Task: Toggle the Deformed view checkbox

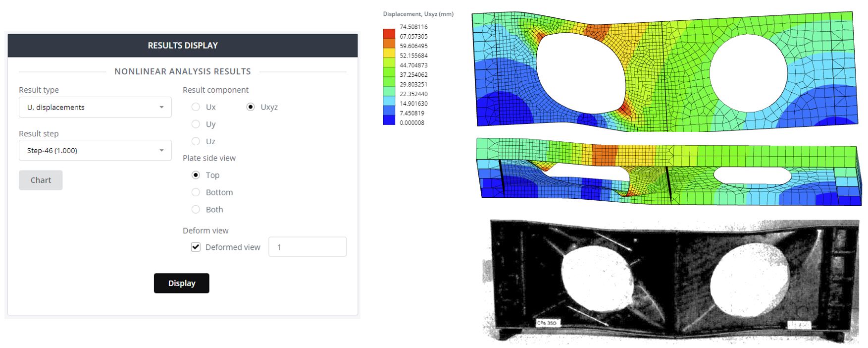Action: coord(196,247)
